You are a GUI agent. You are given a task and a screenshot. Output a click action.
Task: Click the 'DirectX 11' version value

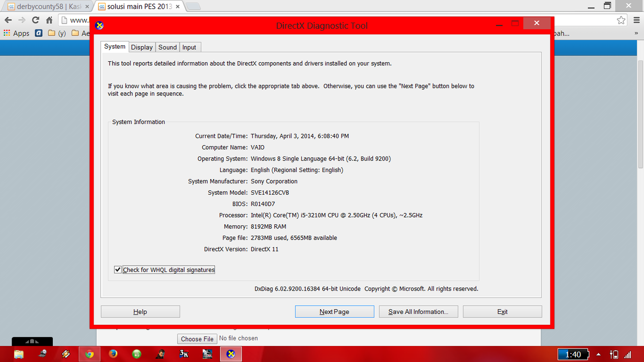[265, 249]
